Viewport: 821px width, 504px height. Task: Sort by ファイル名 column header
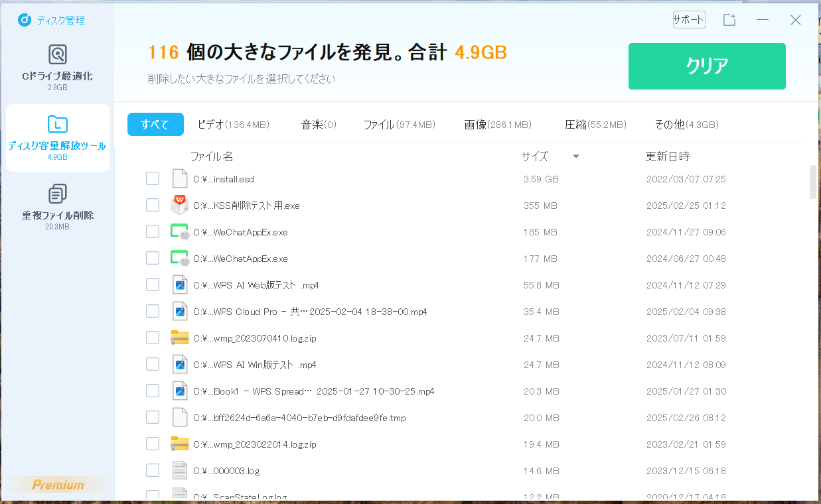(212, 157)
